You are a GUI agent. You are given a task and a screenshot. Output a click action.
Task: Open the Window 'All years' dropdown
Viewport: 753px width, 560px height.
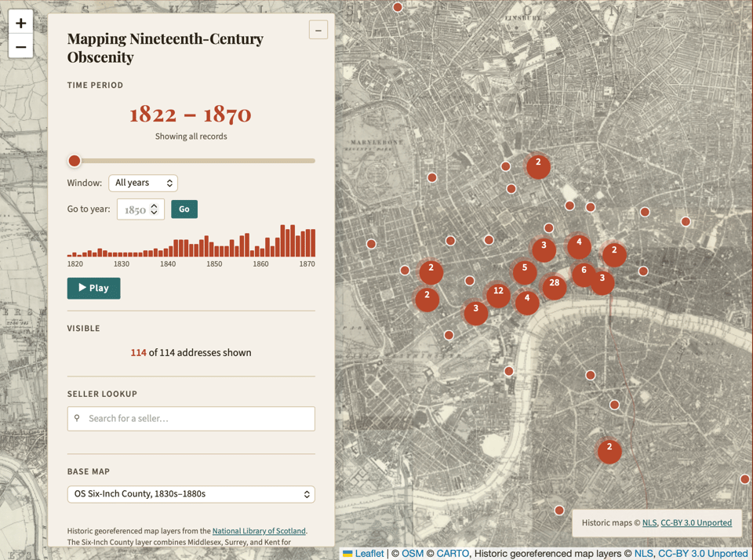tap(143, 182)
